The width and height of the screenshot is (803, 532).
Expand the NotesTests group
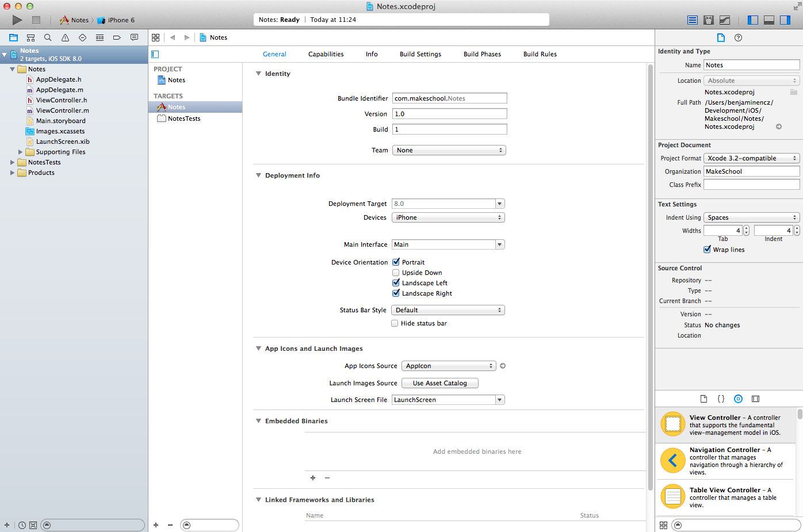pyautogui.click(x=13, y=162)
